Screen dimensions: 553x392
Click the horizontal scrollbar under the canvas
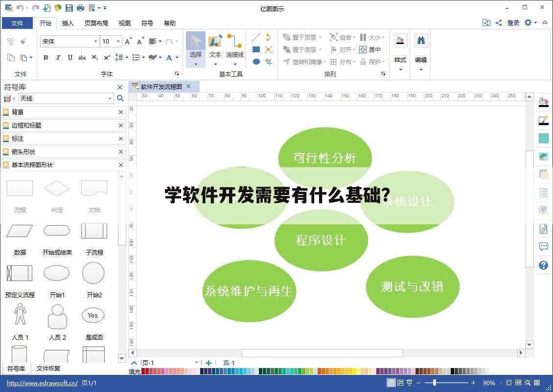(322, 353)
